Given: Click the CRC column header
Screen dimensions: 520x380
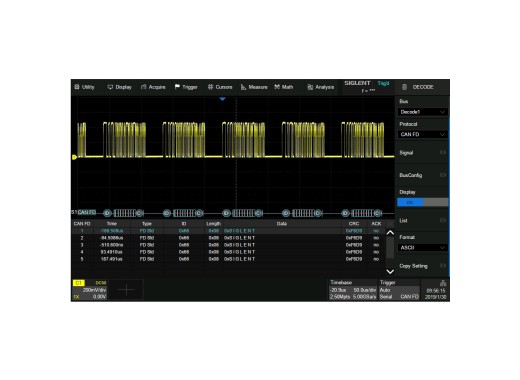Looking at the screenshot, I should [354, 224].
